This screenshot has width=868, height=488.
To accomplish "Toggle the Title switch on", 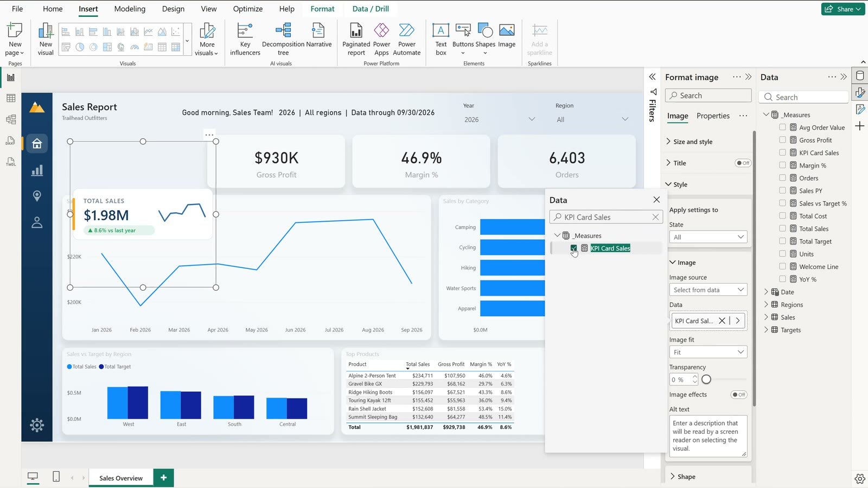I will pos(742,163).
